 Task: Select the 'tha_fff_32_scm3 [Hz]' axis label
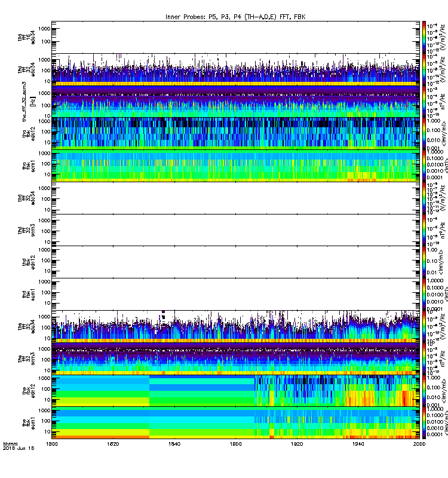(x=28, y=102)
